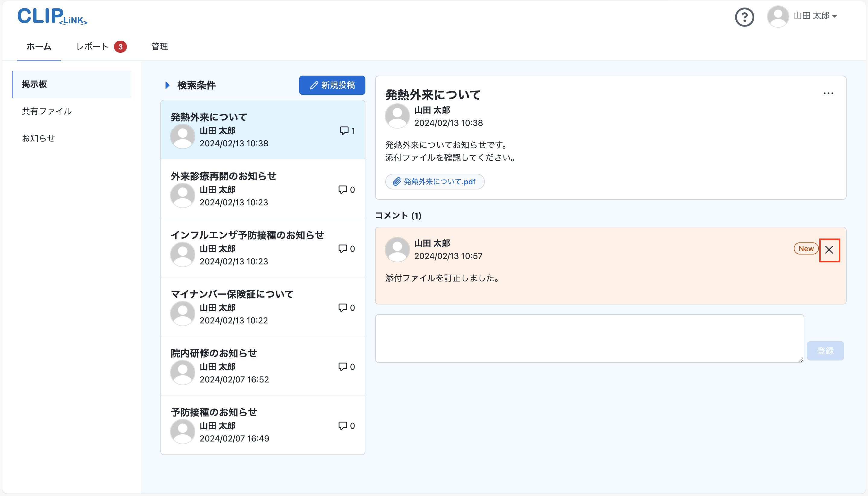Image resolution: width=868 pixels, height=496 pixels.
Task: Open お知らせ from the sidebar
Action: click(x=39, y=138)
